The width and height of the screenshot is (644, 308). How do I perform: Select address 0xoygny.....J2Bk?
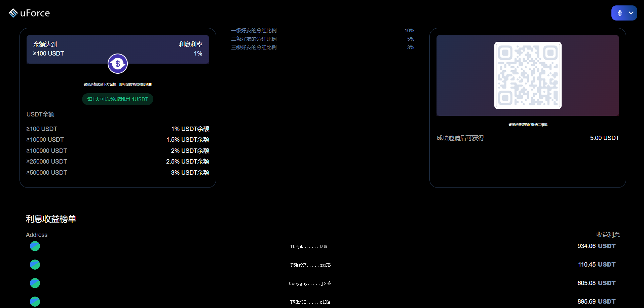click(310, 284)
